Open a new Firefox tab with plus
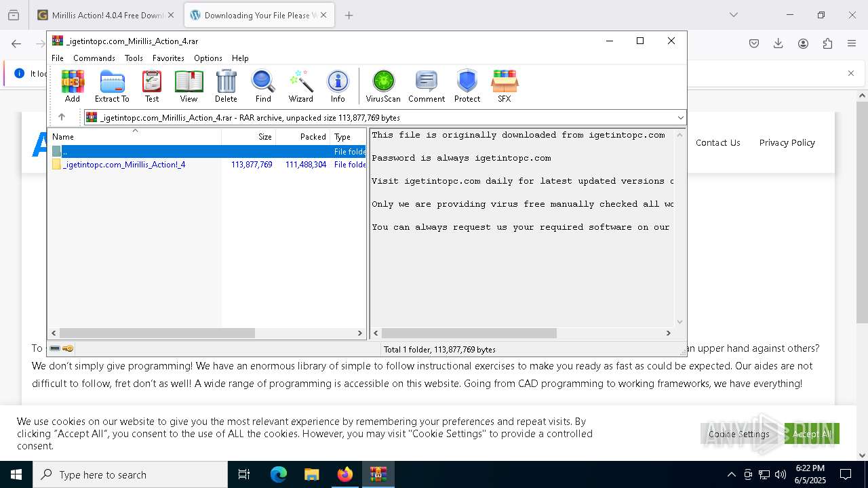This screenshot has width=868, height=488. pos(349,15)
